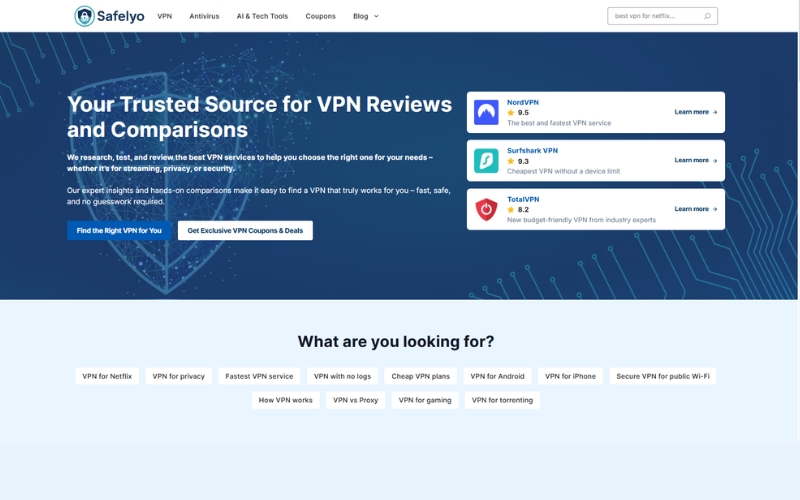This screenshot has height=500, width=800.
Task: Click the star rating icon beside 8.2
Action: coord(511,209)
